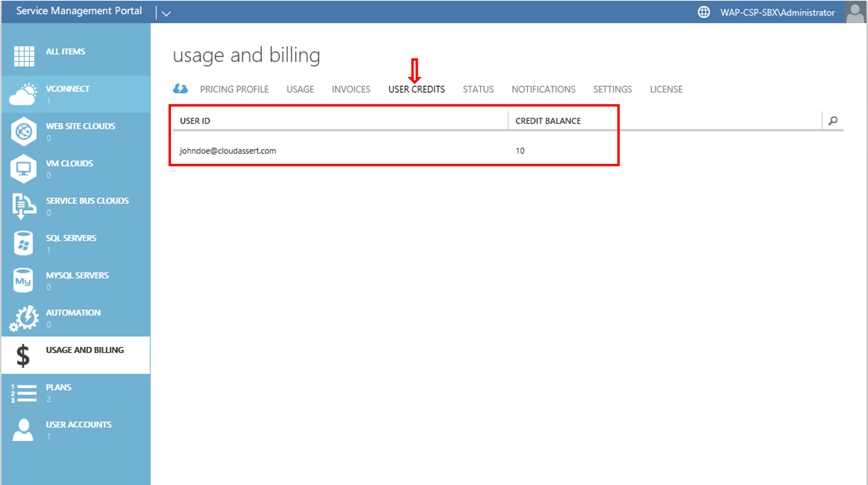
Task: Open the SQL Servers database icon
Action: (x=23, y=243)
